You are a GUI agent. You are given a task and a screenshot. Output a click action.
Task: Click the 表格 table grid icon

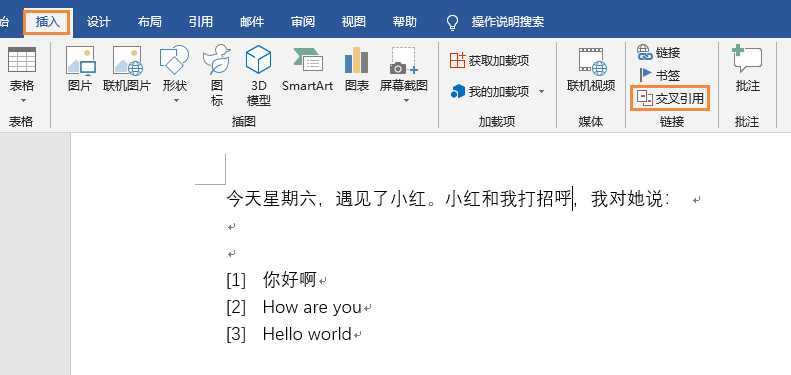(22, 60)
